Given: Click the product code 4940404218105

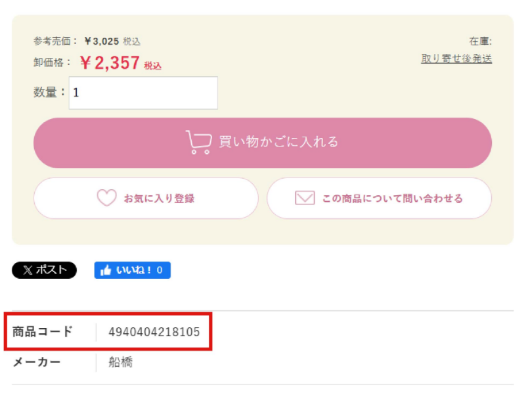Looking at the screenshot, I should pyautogui.click(x=154, y=331).
